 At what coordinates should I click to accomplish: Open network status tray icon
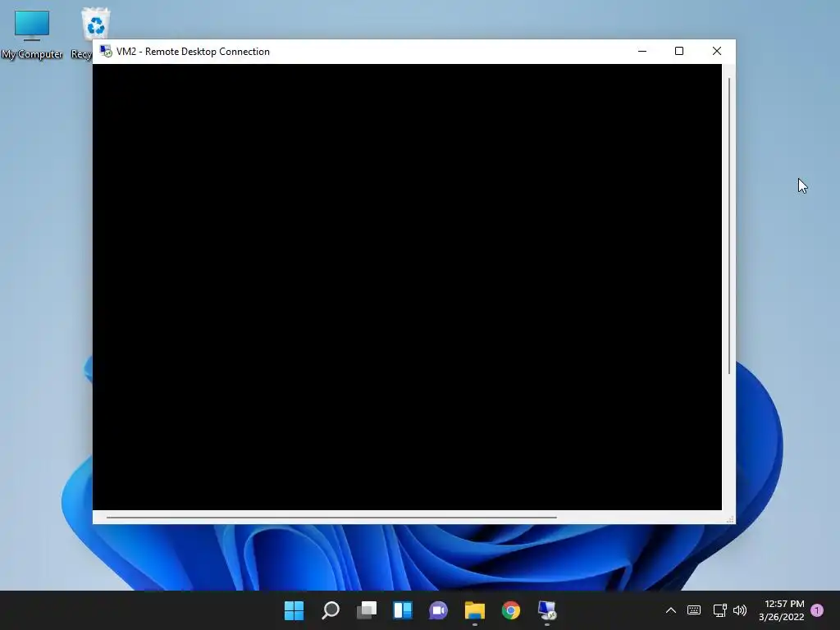pyautogui.click(x=719, y=610)
